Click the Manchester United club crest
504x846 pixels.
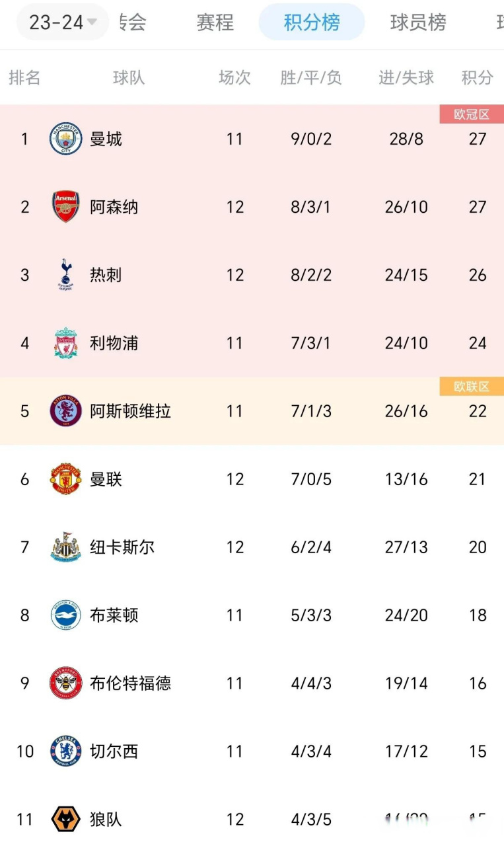(66, 479)
